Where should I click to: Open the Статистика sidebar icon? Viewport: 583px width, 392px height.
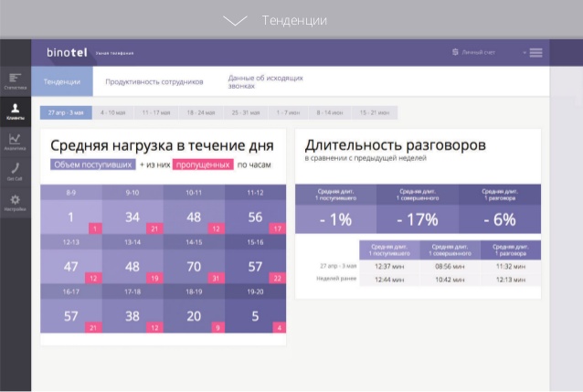coord(16,81)
